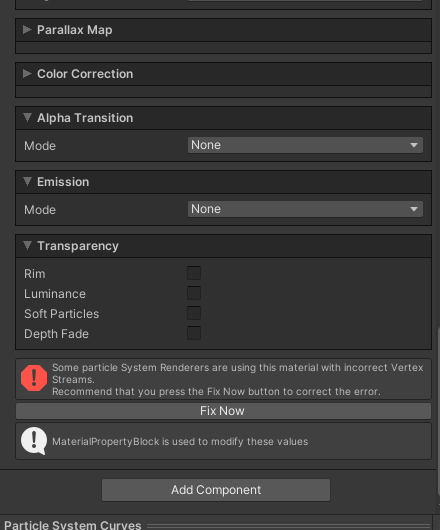This screenshot has width=440, height=530.
Task: Expand the Parallax Map foldout triangle
Action: click(x=27, y=30)
